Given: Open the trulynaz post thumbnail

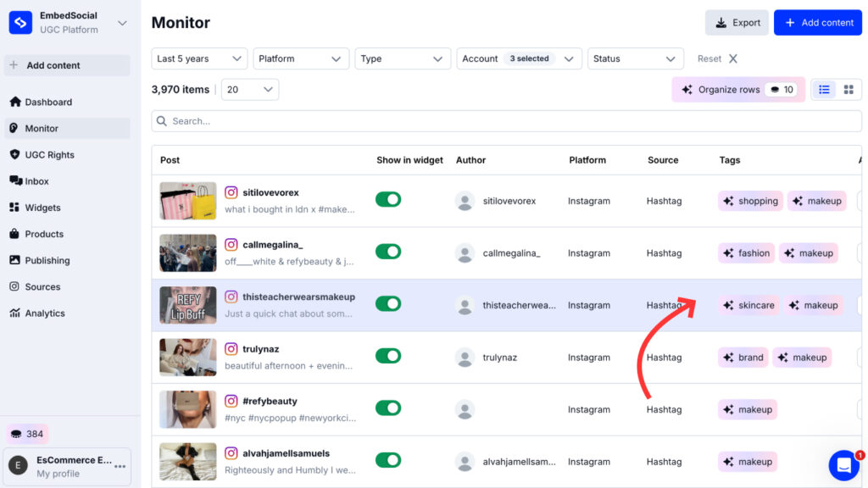Looking at the screenshot, I should point(188,358).
